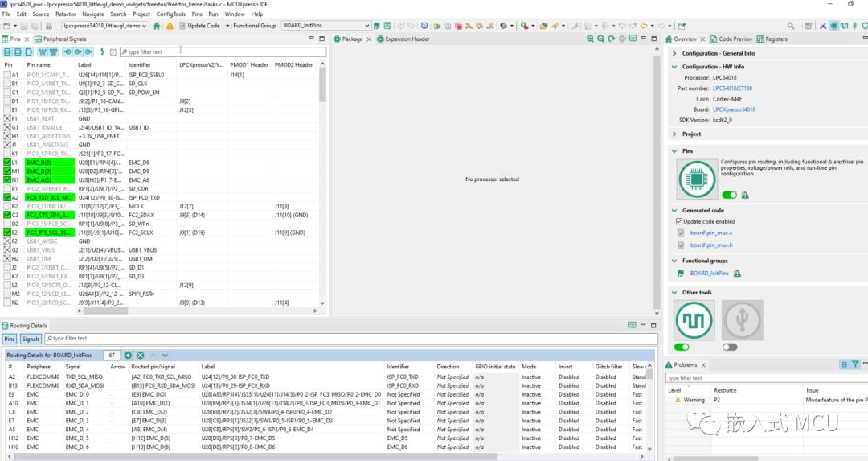This screenshot has height=461, width=868.
Task: Switch to Pins tool chip icon top-right
Action: point(833,26)
